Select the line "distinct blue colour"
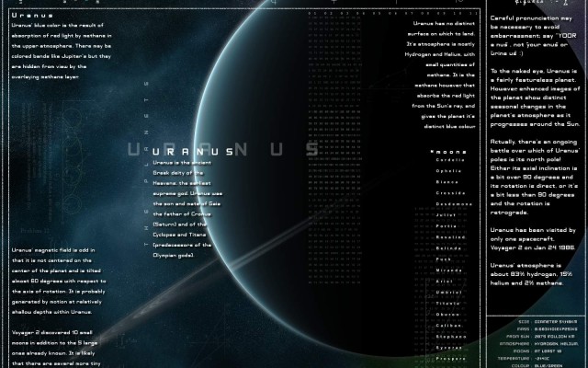 click(449, 127)
